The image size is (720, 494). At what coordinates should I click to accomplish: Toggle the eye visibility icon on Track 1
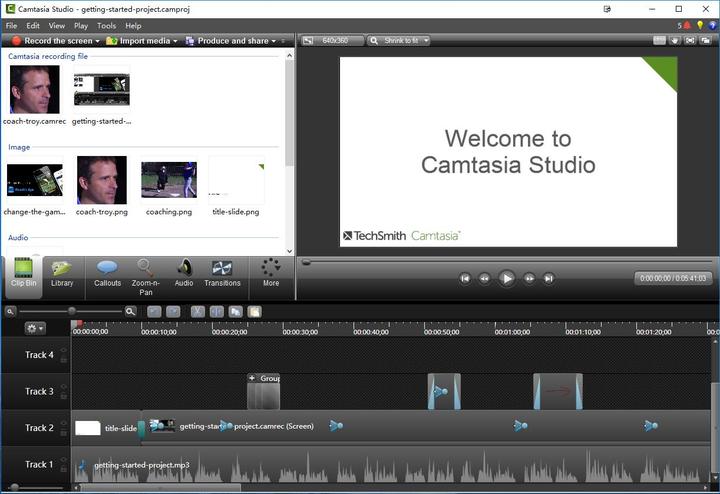(64, 460)
